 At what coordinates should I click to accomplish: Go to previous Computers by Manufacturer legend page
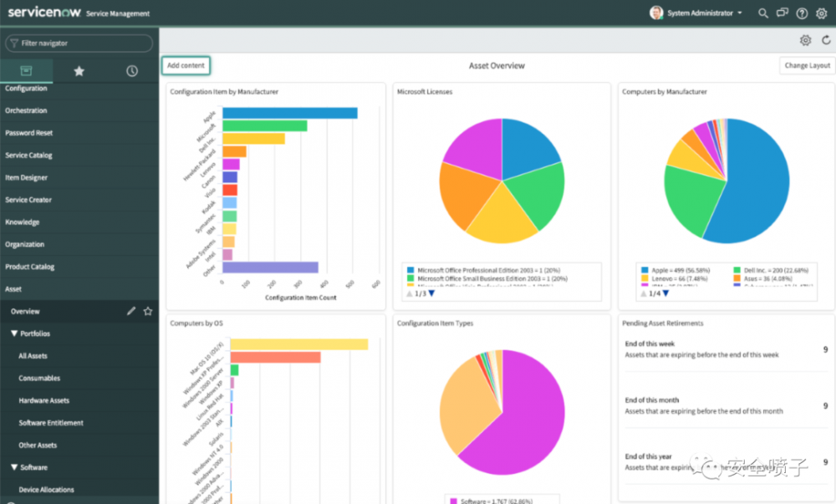pyautogui.click(x=644, y=293)
